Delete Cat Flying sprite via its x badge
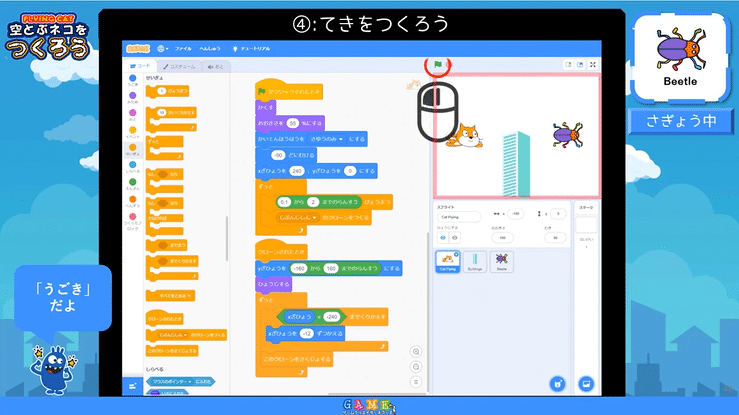Screen dimensions: 739x415 [x=456, y=254]
